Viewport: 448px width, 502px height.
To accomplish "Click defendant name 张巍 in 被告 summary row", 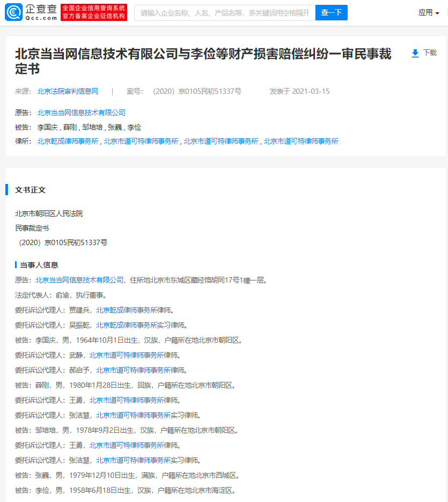I will point(115,128).
